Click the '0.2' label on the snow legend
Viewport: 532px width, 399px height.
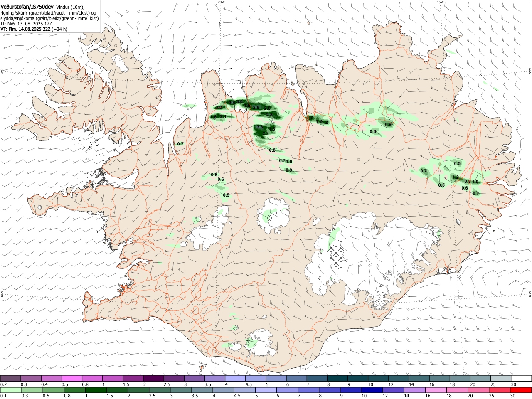tap(3, 384)
